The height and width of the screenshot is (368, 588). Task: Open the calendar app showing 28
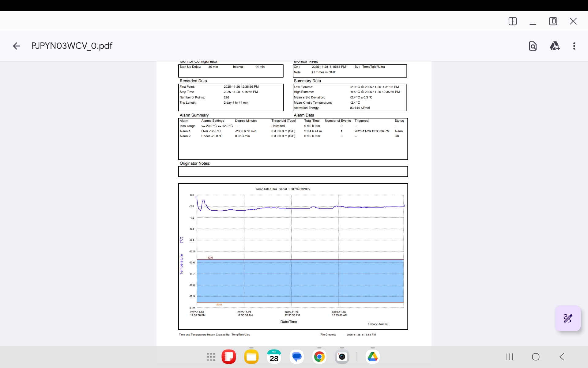pyautogui.click(x=274, y=357)
